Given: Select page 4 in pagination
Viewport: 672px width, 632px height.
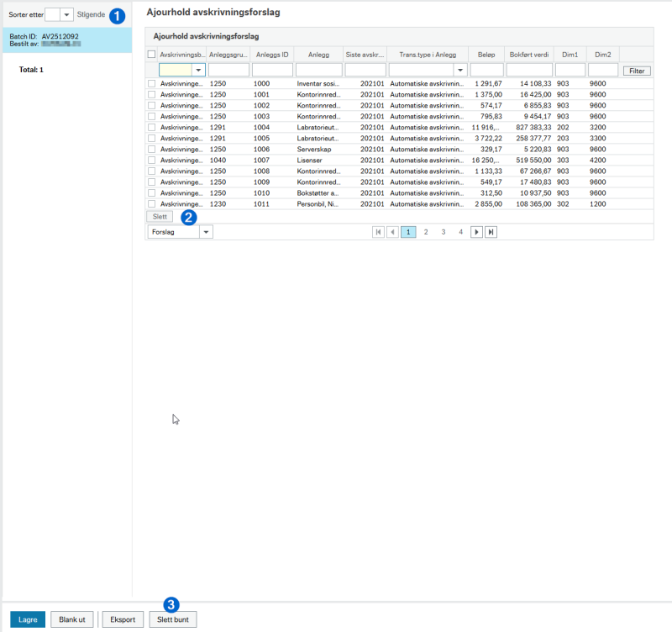Looking at the screenshot, I should [x=460, y=232].
